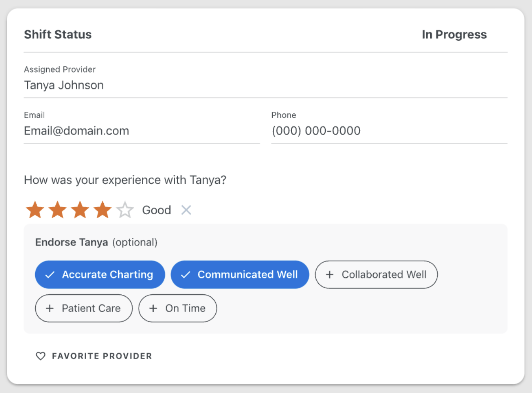Viewport: 532px width, 393px height.
Task: Add the Patient Care endorsement
Action: click(x=84, y=308)
